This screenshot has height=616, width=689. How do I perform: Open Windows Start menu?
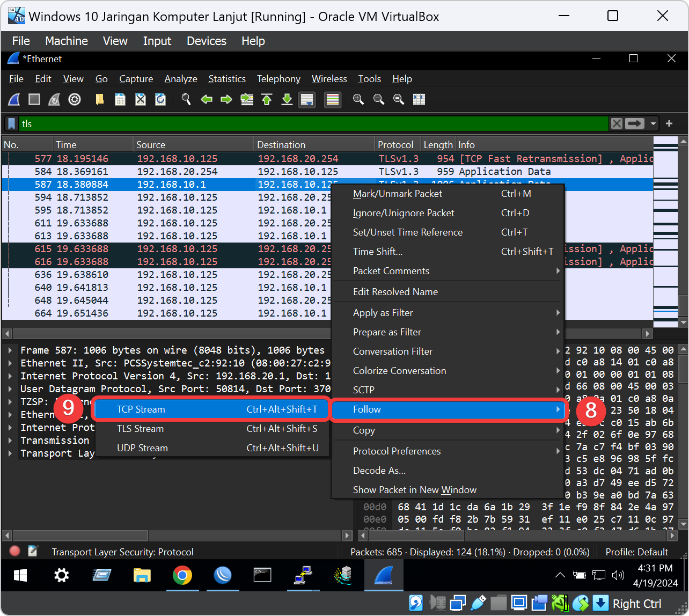(20, 576)
